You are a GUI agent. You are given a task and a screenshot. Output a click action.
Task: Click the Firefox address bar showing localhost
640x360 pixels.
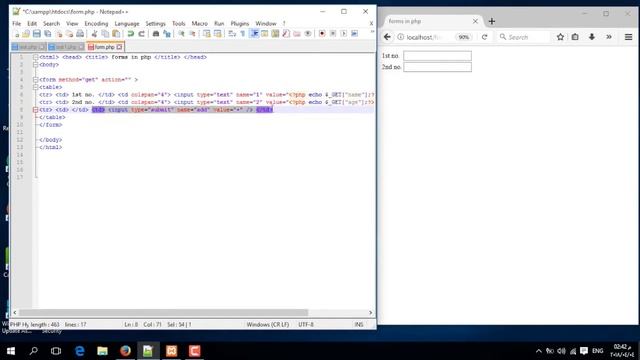point(424,37)
